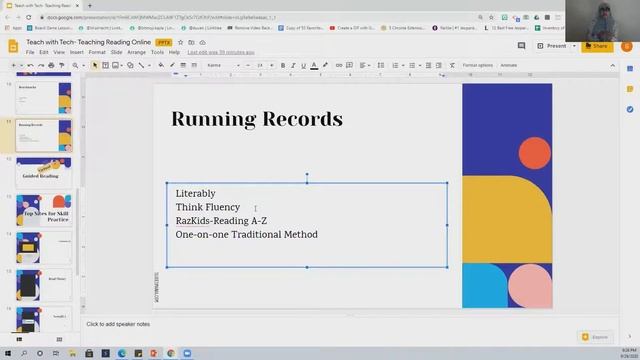Click the Border color pencil icon

[x=172, y=65]
